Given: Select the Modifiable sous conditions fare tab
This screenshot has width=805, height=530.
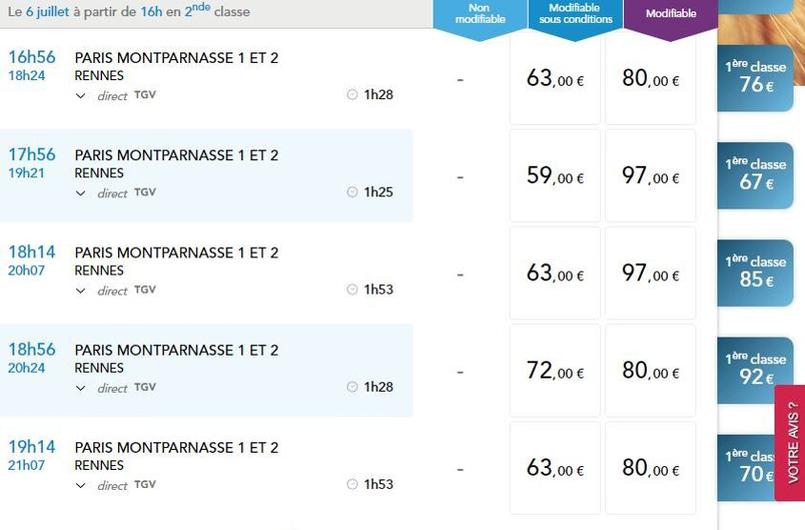Looking at the screenshot, I should click(574, 14).
